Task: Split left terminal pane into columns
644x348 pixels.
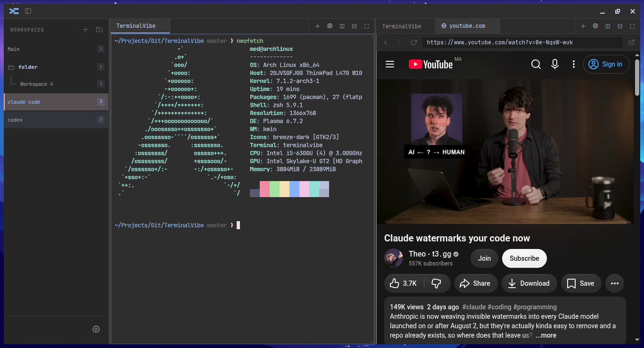Action: click(x=342, y=26)
